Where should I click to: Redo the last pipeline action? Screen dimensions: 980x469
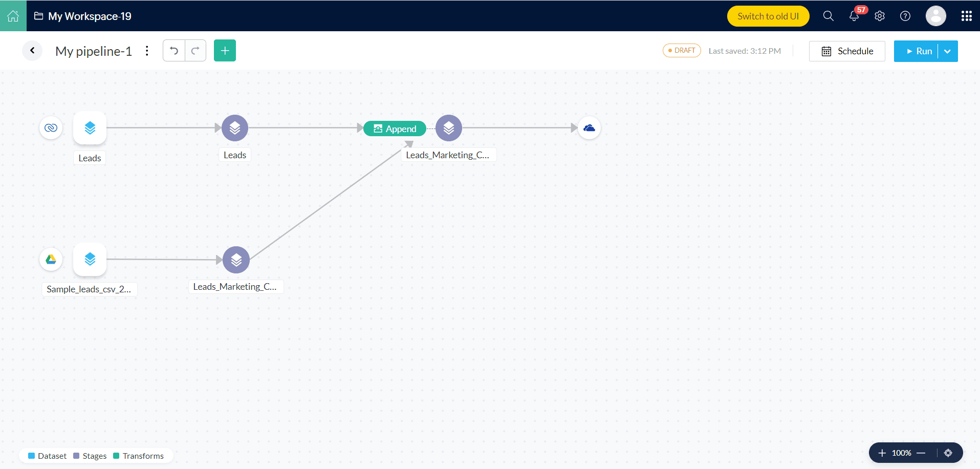[x=195, y=51]
